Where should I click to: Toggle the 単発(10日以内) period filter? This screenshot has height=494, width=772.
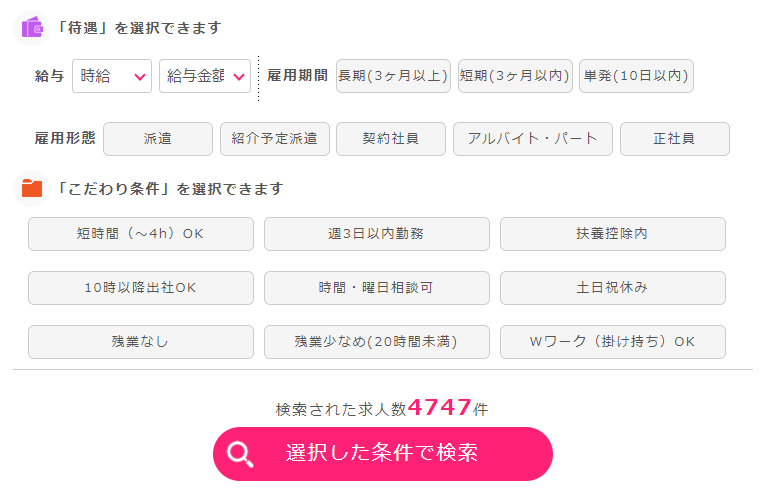(x=636, y=76)
